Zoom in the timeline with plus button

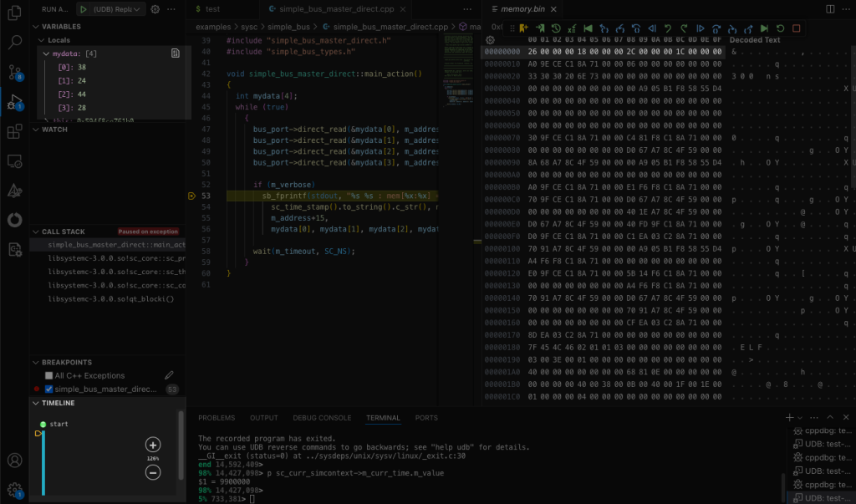click(x=153, y=445)
